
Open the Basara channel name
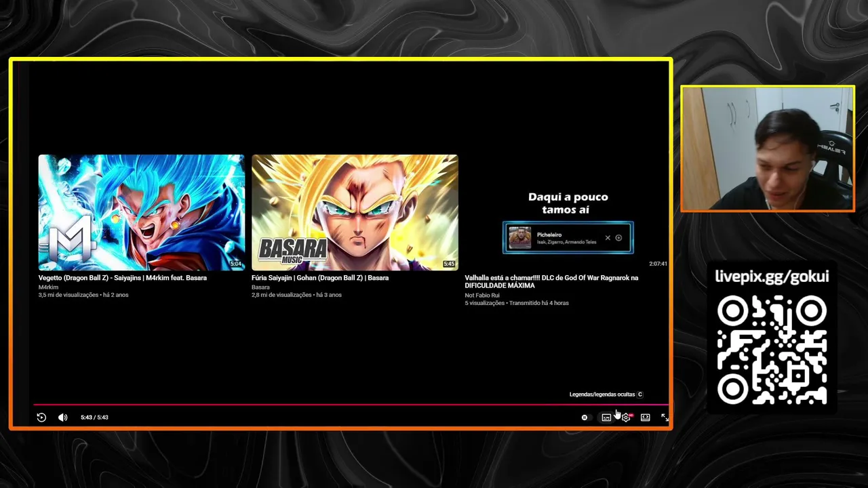[x=260, y=287]
